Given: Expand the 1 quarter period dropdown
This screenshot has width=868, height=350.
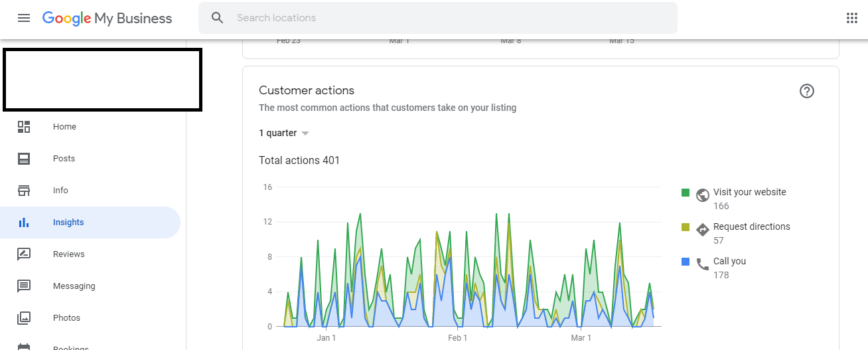Looking at the screenshot, I should pos(284,133).
